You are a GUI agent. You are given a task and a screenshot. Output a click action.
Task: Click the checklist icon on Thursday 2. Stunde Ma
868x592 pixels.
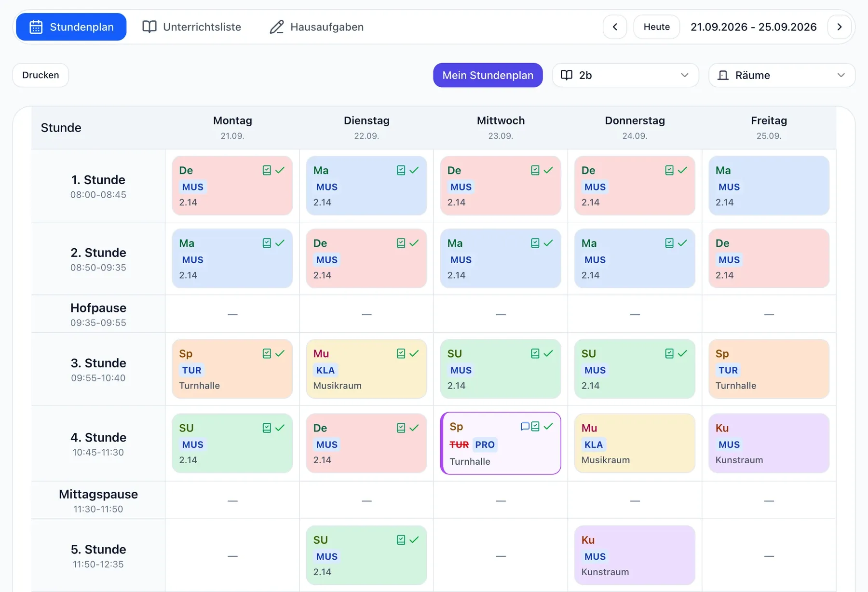(669, 243)
